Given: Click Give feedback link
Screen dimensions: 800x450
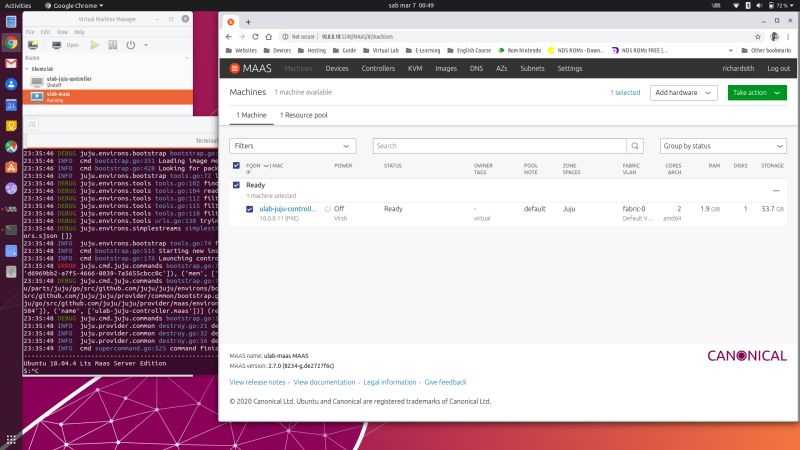Looking at the screenshot, I should (445, 382).
